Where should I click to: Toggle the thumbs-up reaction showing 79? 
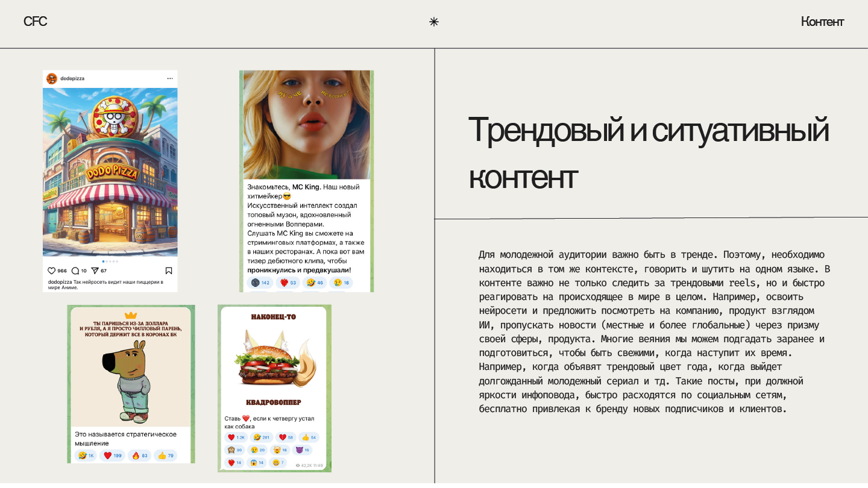(165, 455)
